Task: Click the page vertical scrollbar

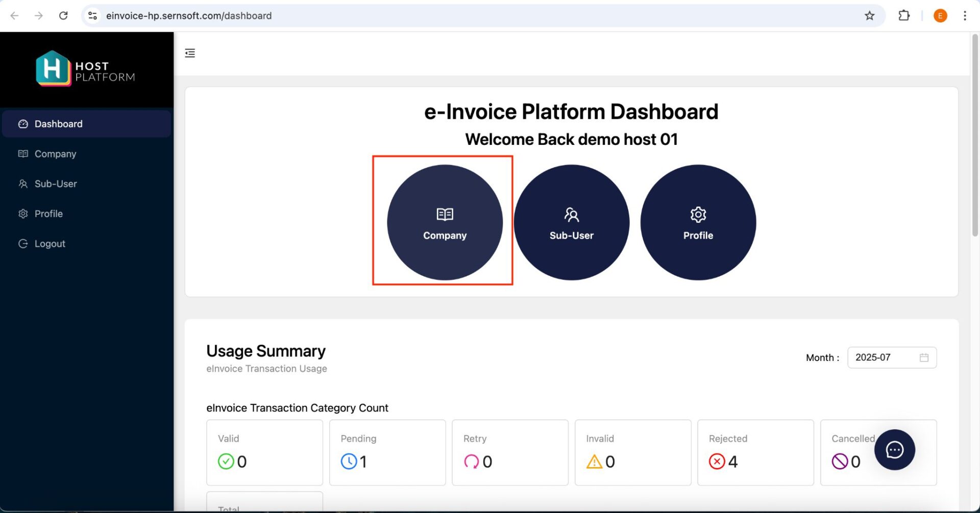Action: 975,135
